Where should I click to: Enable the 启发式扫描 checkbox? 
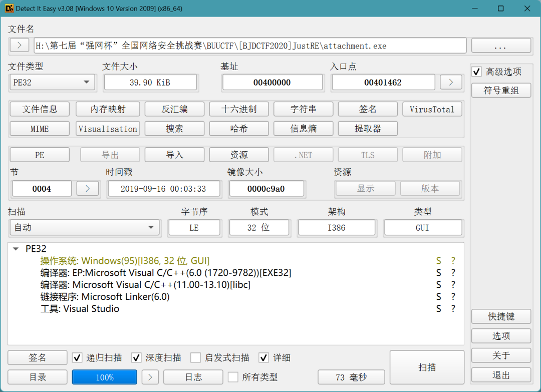click(x=196, y=357)
